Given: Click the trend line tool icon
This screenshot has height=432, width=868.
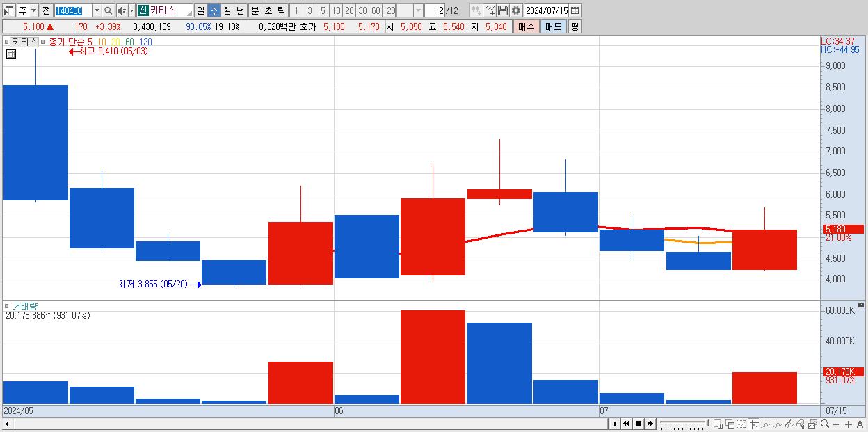Looking at the screenshot, I should (766, 424).
